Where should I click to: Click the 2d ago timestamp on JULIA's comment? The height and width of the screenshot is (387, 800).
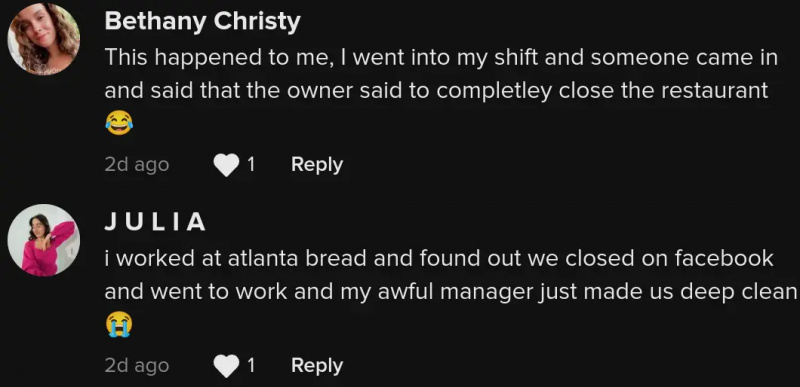click(x=137, y=366)
